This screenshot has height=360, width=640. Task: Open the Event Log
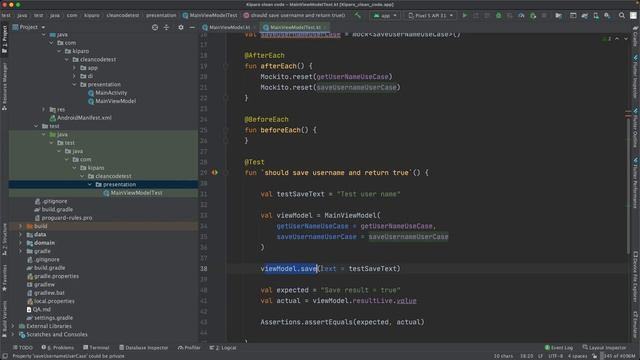click(x=559, y=348)
